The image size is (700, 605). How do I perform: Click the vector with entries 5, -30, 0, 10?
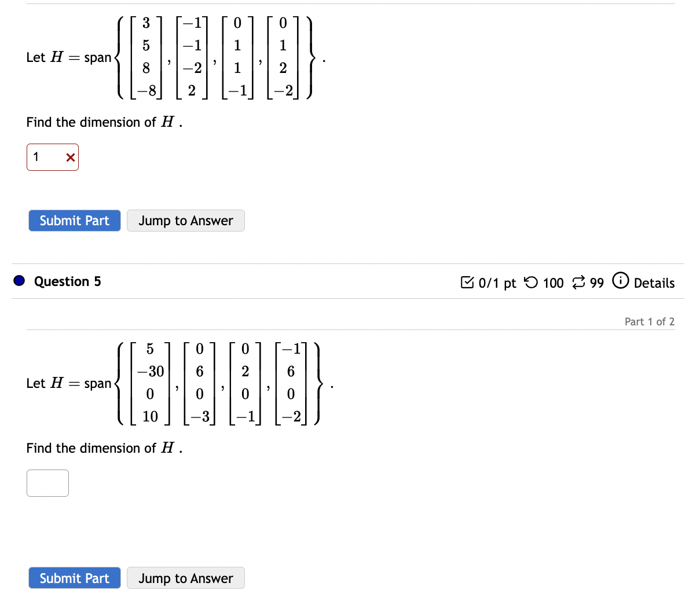(150, 383)
